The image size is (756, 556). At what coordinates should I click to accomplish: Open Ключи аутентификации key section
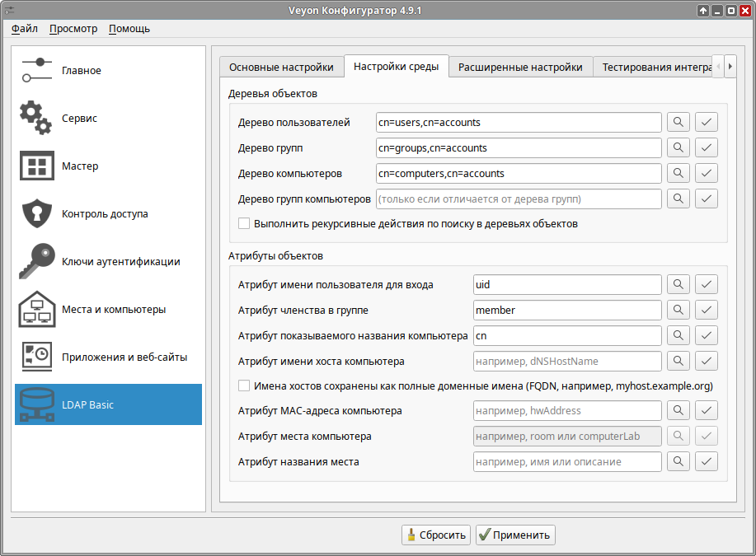pos(109,261)
